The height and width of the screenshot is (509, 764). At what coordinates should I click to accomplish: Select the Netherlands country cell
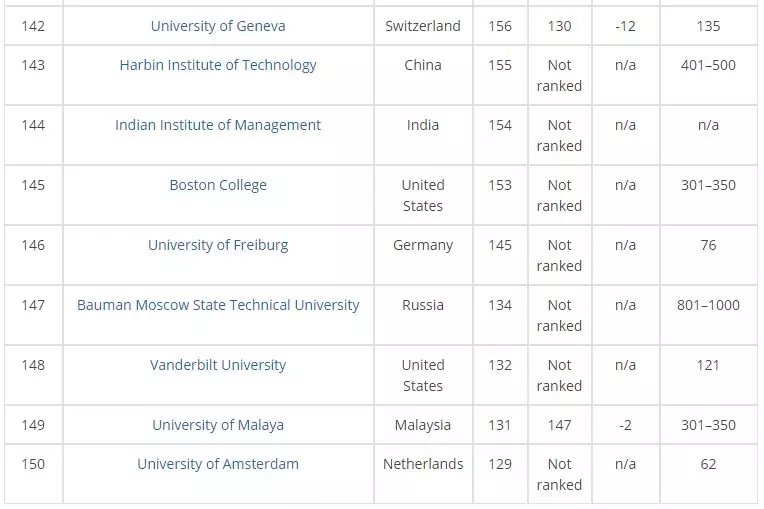tap(423, 464)
